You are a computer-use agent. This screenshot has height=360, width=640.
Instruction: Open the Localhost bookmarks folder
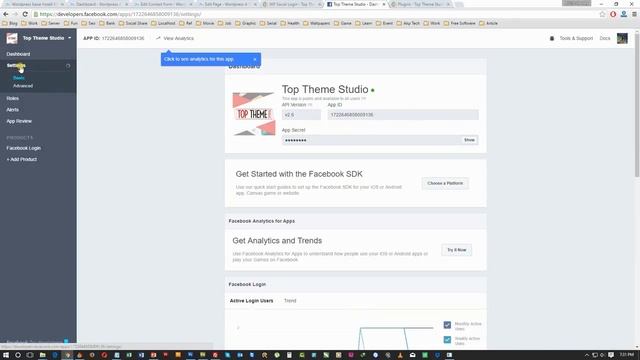[163, 24]
